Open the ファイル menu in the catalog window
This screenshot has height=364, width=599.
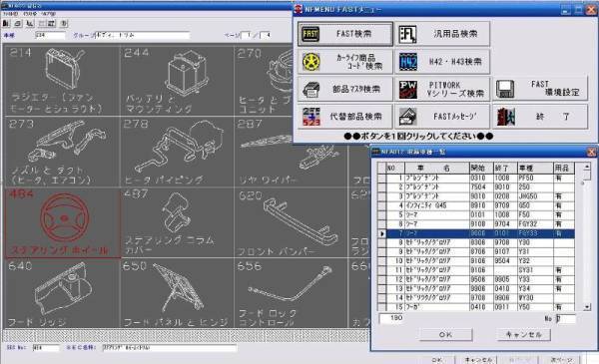click(10, 14)
